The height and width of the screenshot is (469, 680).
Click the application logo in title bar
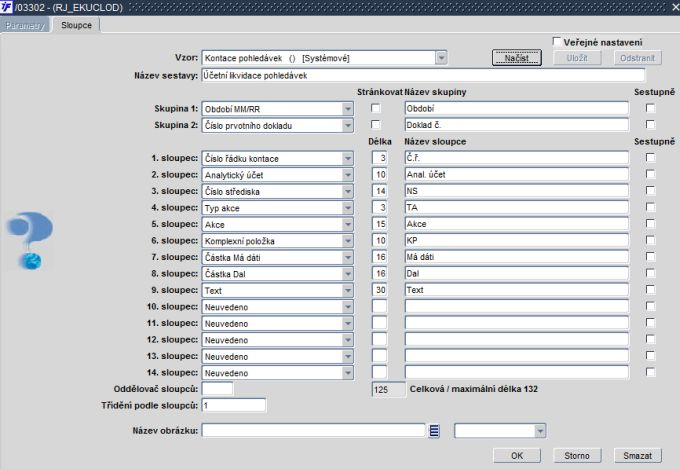7,7
